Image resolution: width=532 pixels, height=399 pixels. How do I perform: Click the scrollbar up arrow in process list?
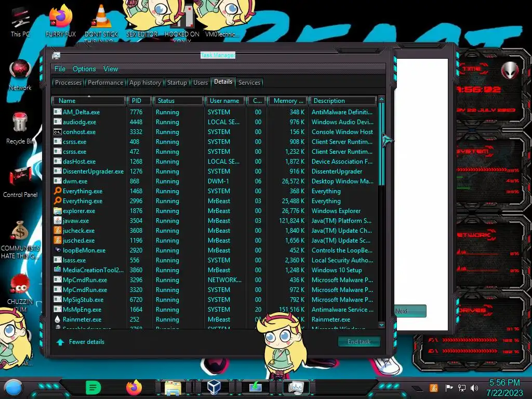click(x=381, y=99)
